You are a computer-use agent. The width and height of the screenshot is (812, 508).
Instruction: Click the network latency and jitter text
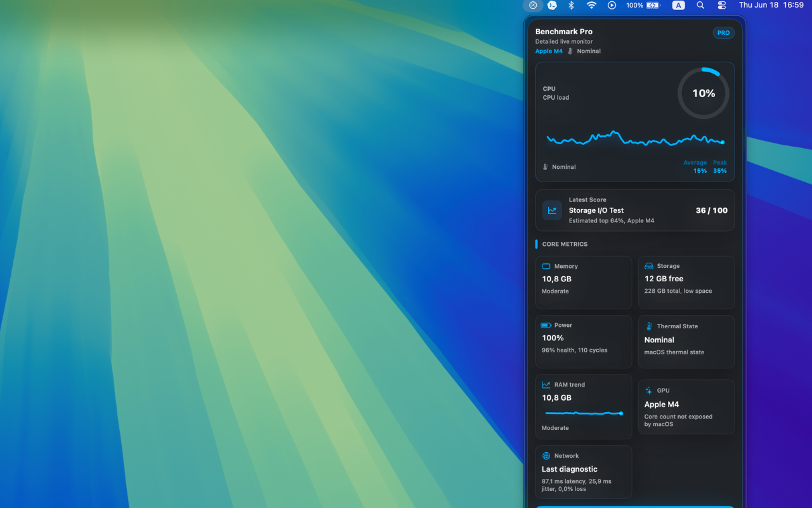pos(577,485)
